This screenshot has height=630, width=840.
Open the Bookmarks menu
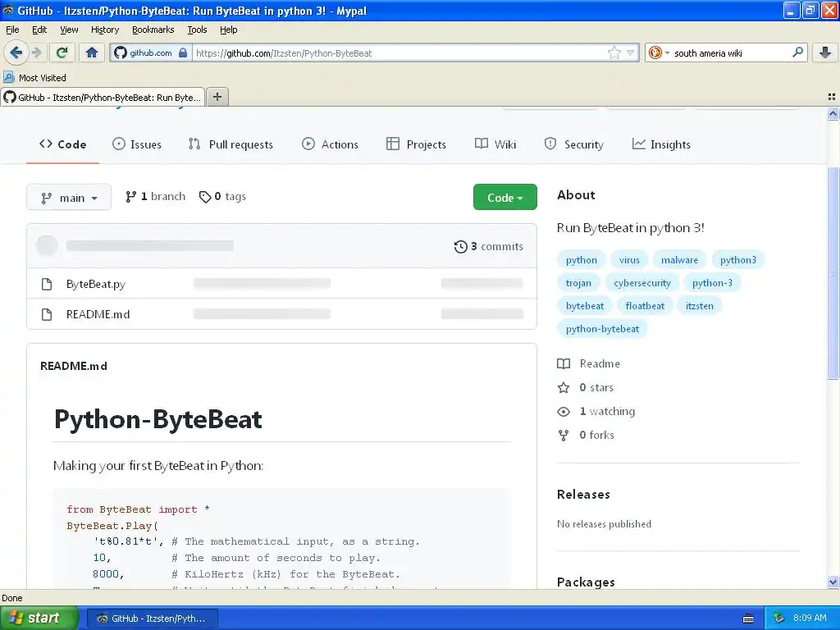pyautogui.click(x=153, y=30)
